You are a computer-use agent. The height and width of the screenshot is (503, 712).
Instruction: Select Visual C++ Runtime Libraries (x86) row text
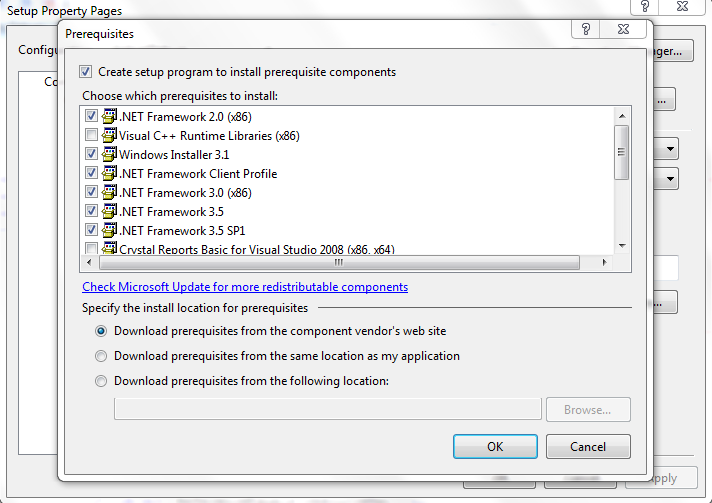point(209,136)
